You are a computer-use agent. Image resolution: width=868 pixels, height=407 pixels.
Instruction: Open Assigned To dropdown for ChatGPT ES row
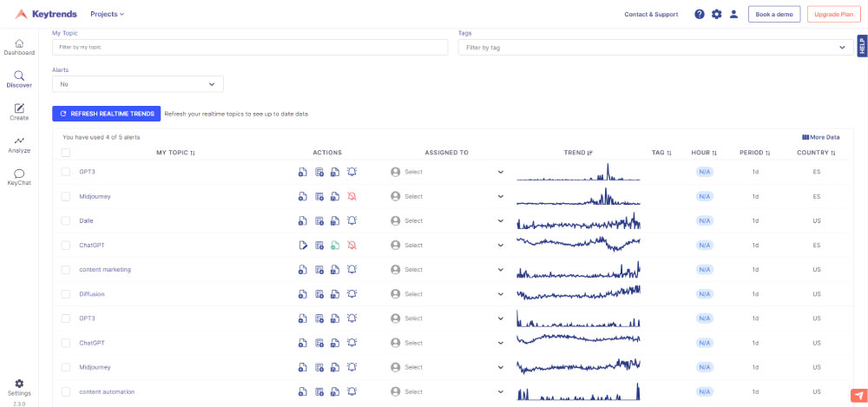(x=447, y=245)
